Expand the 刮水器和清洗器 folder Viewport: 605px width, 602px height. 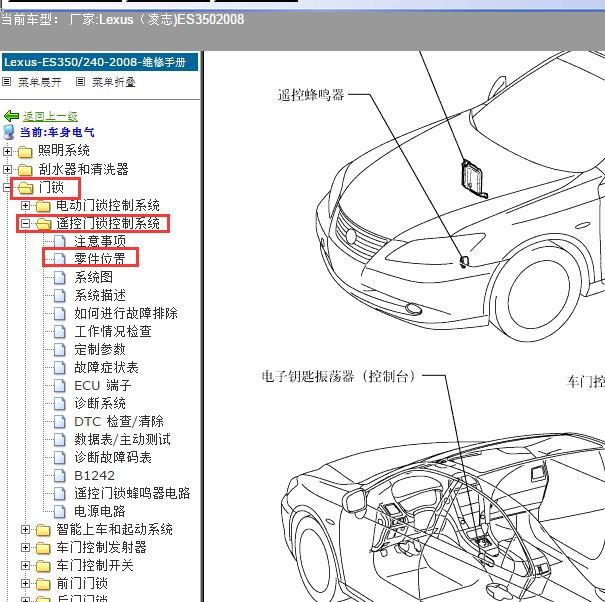(x=7, y=169)
